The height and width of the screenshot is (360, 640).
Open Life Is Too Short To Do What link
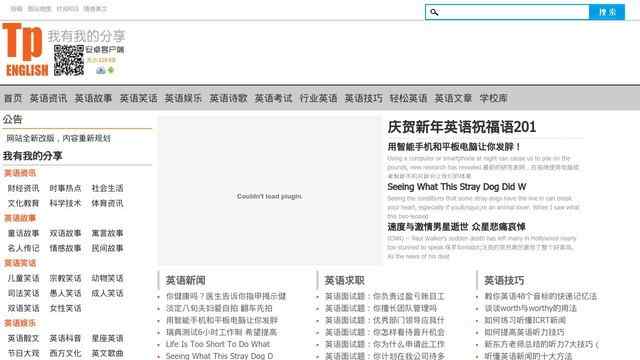click(x=218, y=344)
